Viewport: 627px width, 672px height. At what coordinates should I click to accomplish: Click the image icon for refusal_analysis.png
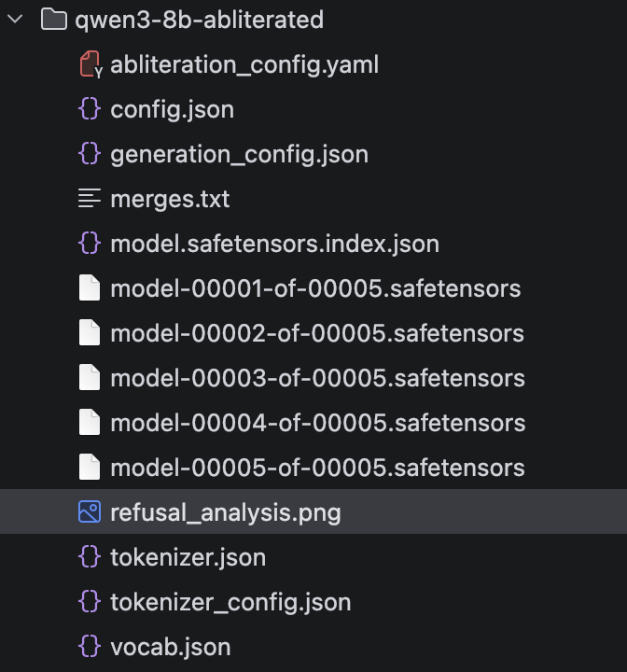coord(90,512)
